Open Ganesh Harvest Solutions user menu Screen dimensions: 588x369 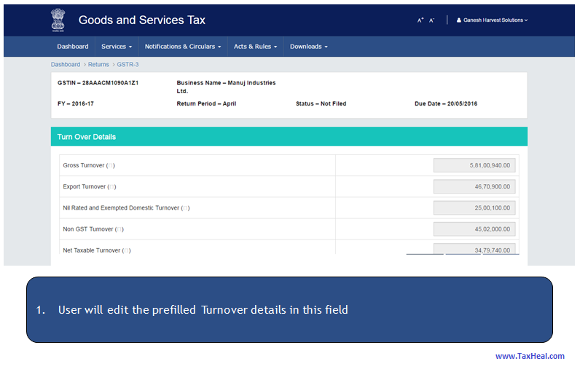(x=492, y=20)
